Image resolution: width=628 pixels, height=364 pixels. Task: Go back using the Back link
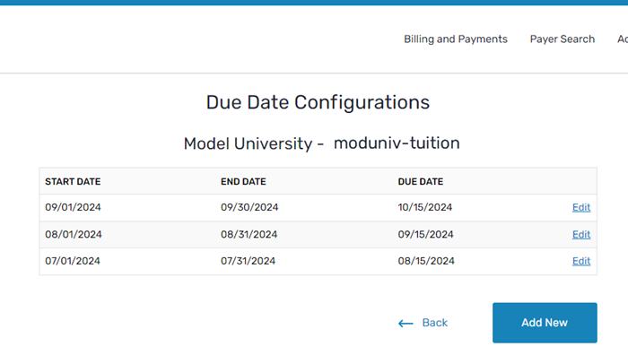434,323
